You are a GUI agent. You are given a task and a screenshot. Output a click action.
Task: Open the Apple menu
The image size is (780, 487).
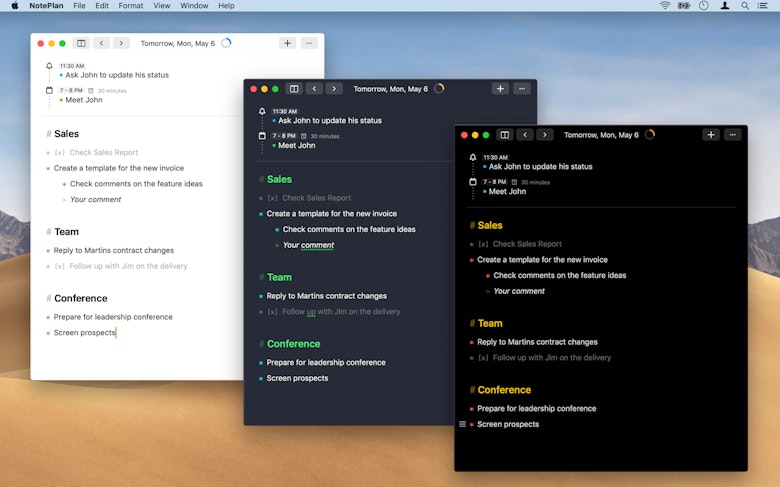tap(14, 6)
